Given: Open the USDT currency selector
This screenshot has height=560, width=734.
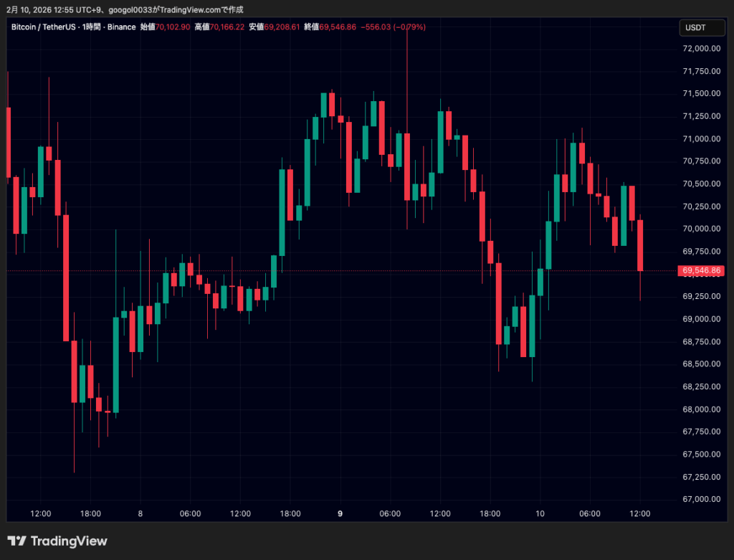Looking at the screenshot, I should (696, 27).
